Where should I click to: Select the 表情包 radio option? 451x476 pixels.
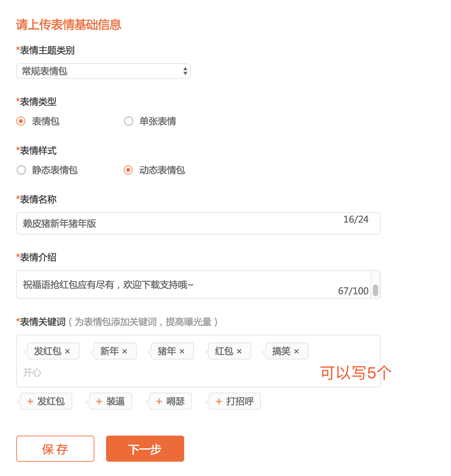tap(21, 121)
